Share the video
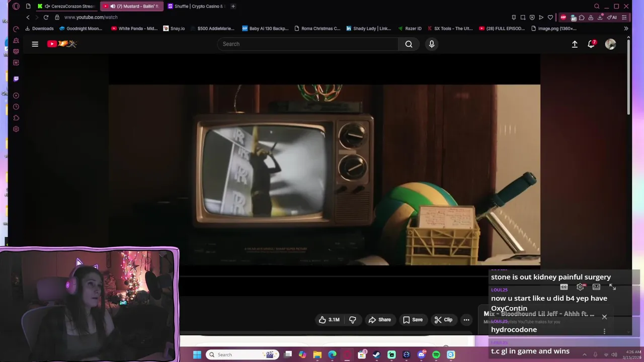 pos(379,320)
